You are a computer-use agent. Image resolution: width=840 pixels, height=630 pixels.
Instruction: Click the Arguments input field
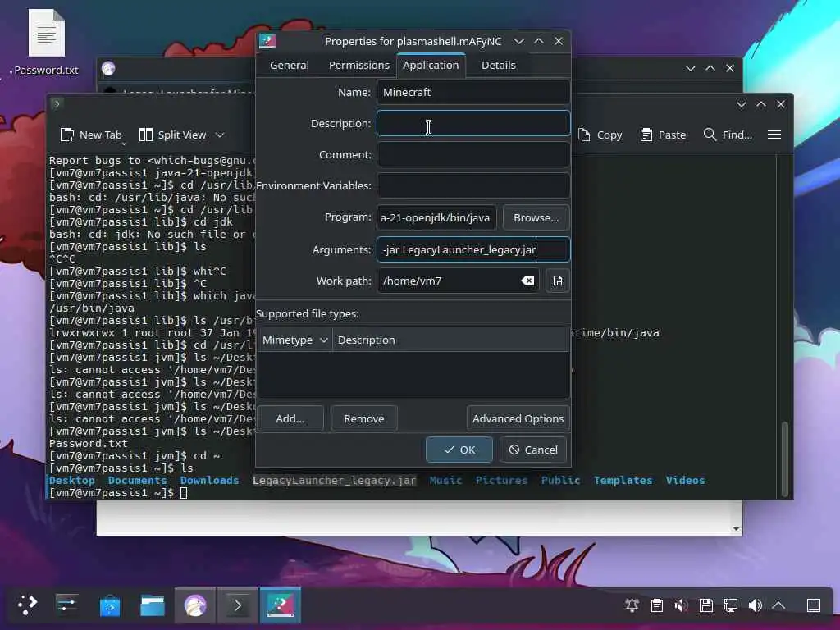(x=473, y=249)
